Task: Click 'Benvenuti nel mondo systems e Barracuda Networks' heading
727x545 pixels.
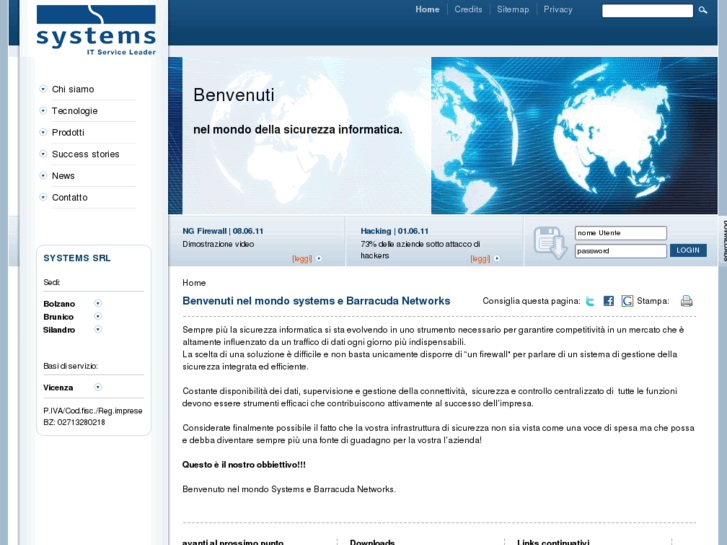Action: click(x=316, y=301)
